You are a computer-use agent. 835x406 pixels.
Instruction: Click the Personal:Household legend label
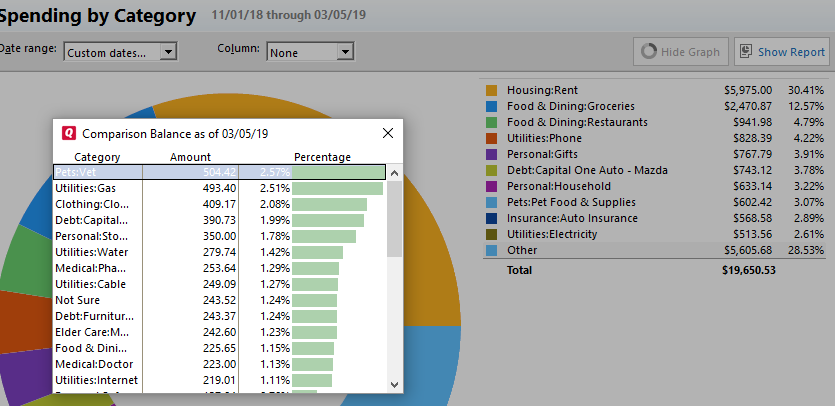559,186
